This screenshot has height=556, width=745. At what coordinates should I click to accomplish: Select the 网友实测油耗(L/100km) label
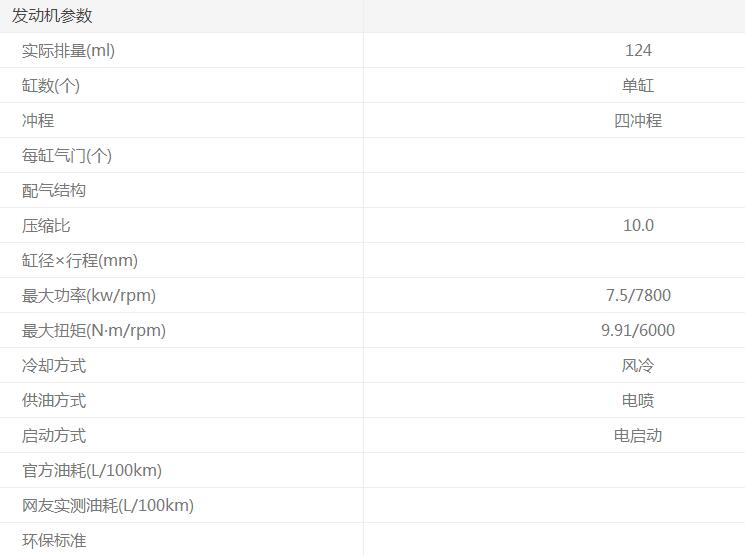click(108, 506)
